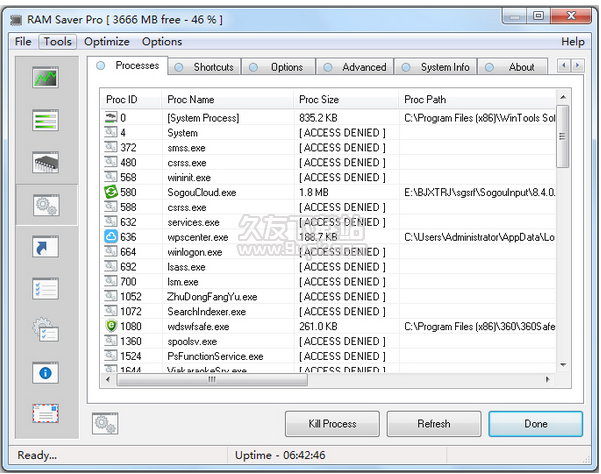The height and width of the screenshot is (474, 601).
Task: Click the Refresh button
Action: [434, 423]
